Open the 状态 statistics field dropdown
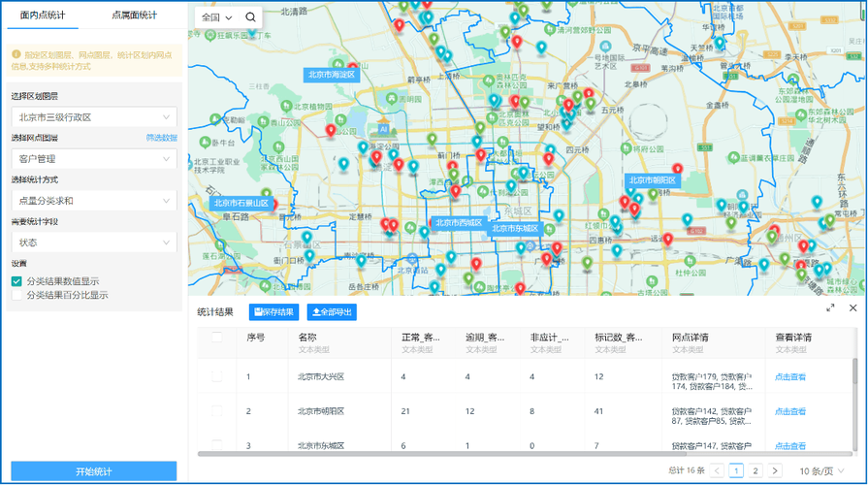Screen dimensions: 868x485 (94, 242)
